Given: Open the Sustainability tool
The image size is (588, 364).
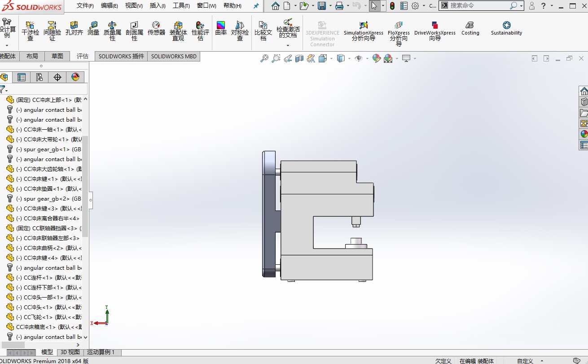Looking at the screenshot, I should [506, 28].
